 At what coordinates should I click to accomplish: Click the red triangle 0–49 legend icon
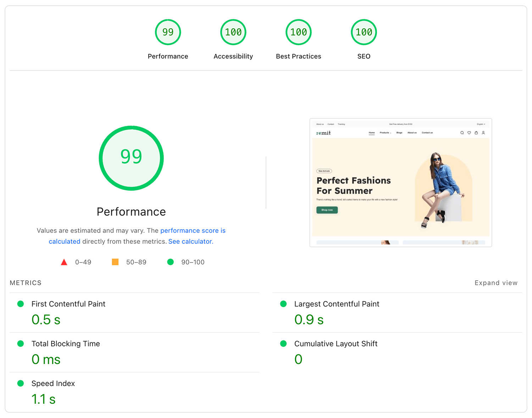pyautogui.click(x=64, y=262)
